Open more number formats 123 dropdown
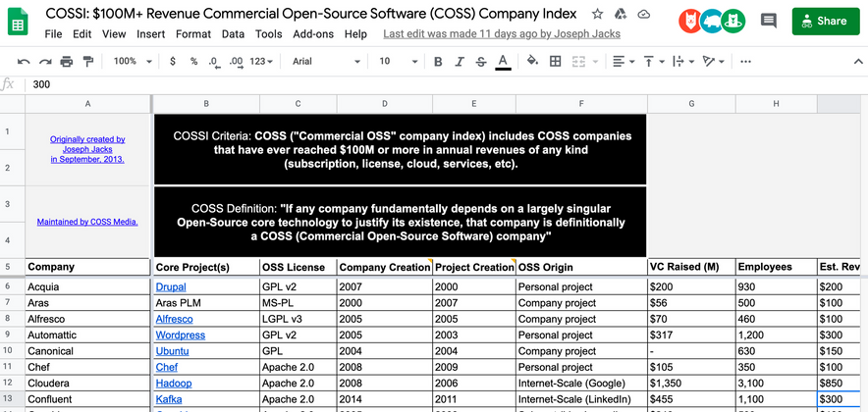Image resolution: width=868 pixels, height=412 pixels. pos(261,62)
